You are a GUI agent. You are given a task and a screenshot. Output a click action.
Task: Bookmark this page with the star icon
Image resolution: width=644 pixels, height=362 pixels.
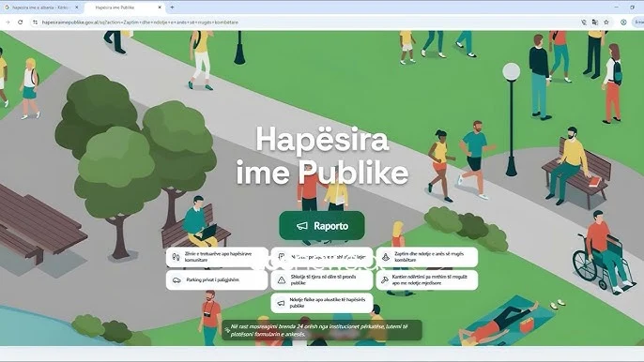(x=606, y=23)
